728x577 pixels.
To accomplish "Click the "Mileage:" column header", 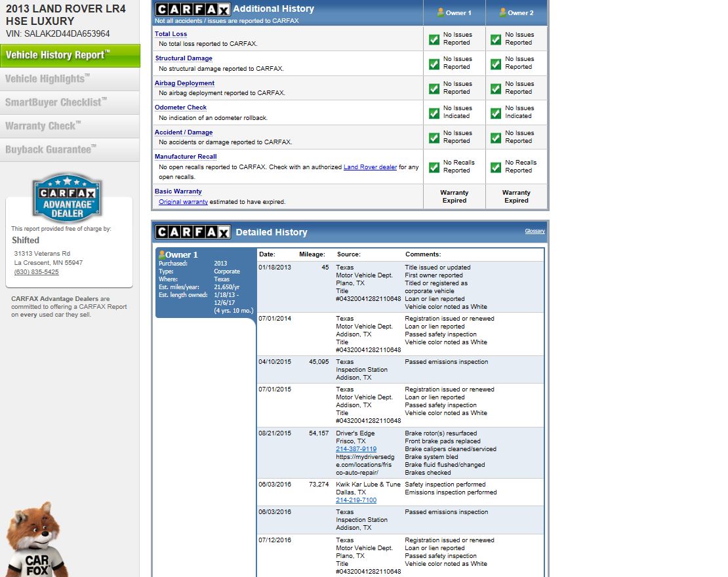I will [x=312, y=254].
